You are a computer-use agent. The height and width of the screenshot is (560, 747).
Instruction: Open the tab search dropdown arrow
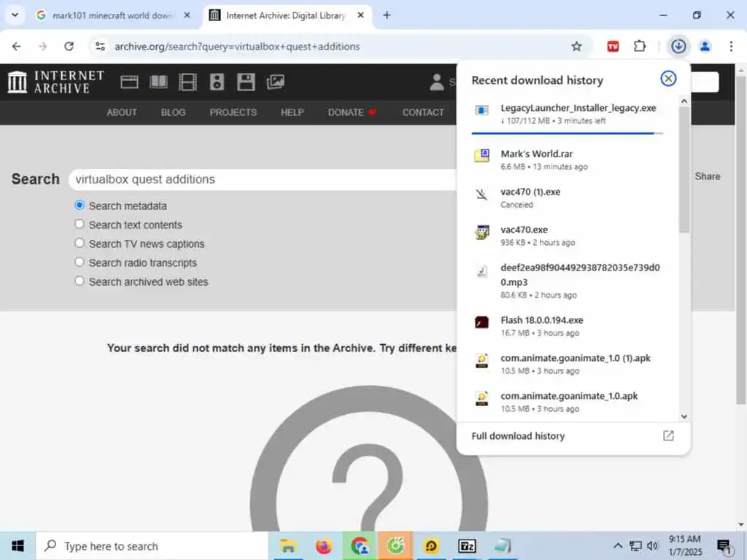[15, 15]
